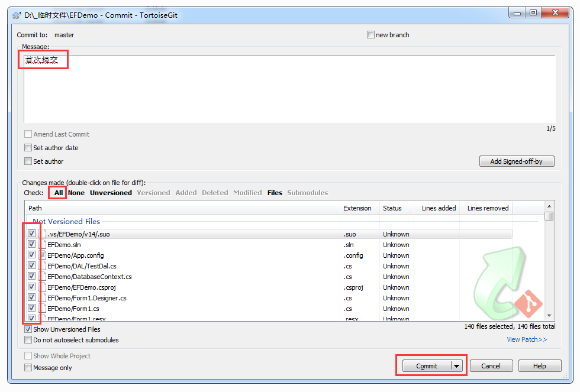Uncheck Show Unversioned Files

(x=28, y=329)
